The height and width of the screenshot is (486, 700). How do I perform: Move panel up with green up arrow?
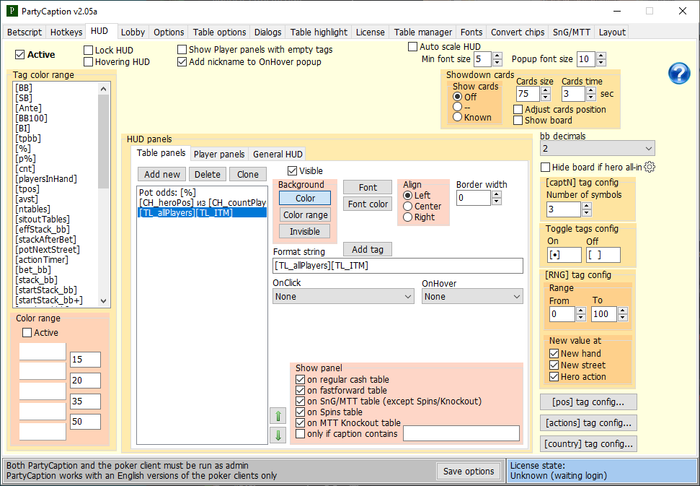(x=278, y=415)
